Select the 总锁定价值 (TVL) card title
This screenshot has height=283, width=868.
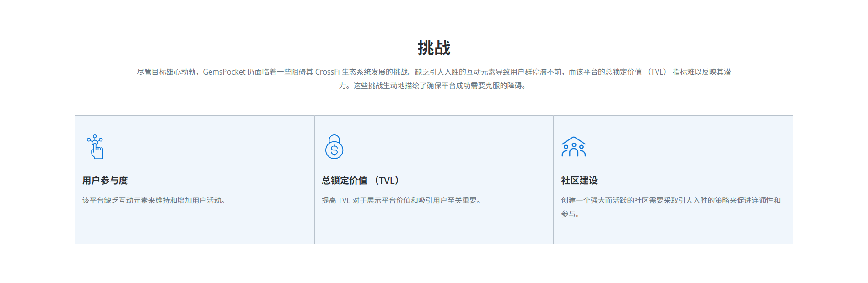[x=361, y=181]
